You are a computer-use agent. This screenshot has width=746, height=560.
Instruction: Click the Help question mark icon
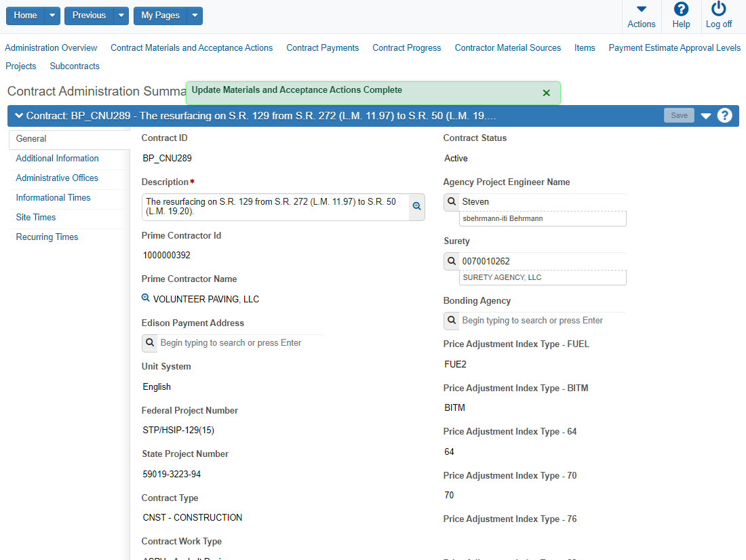(x=681, y=9)
